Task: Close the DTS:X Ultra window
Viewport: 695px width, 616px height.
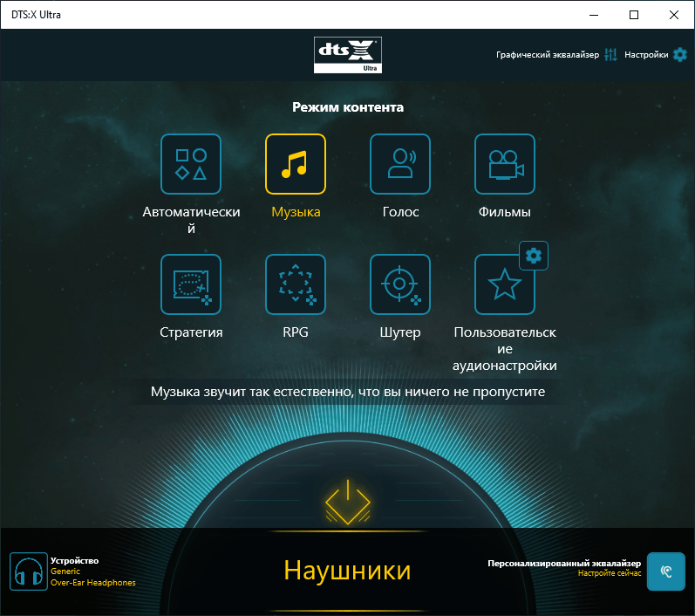Action: pos(674,15)
